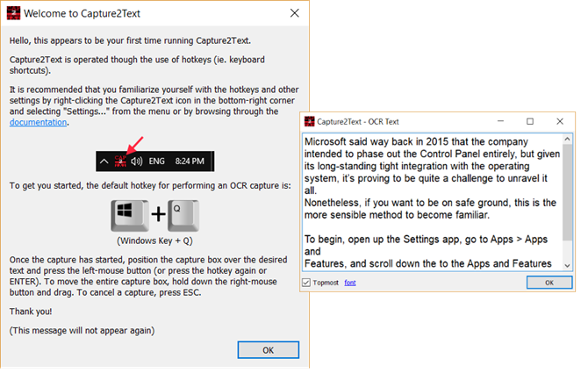Screen dimensions: 588x373
Task: Minimize the Capture2Text OCR Text window
Action: click(500, 121)
